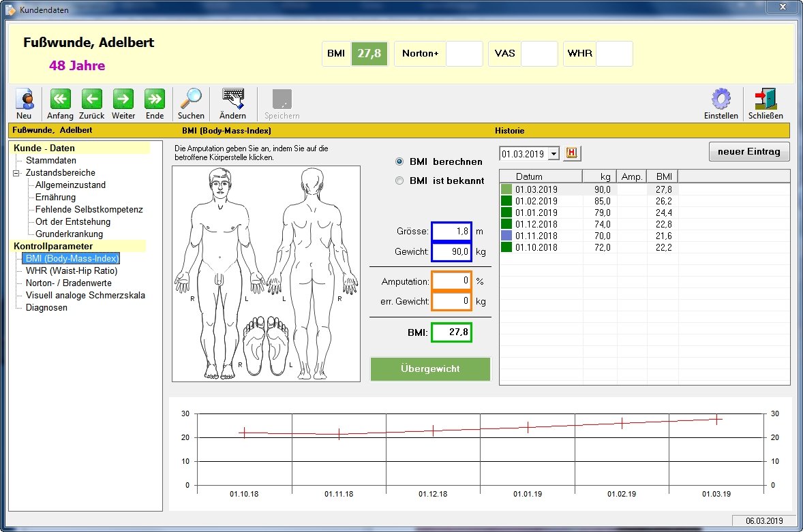Viewport: 803px width, 532px height.
Task: Jump to first record with Anfang
Action: pos(60,99)
